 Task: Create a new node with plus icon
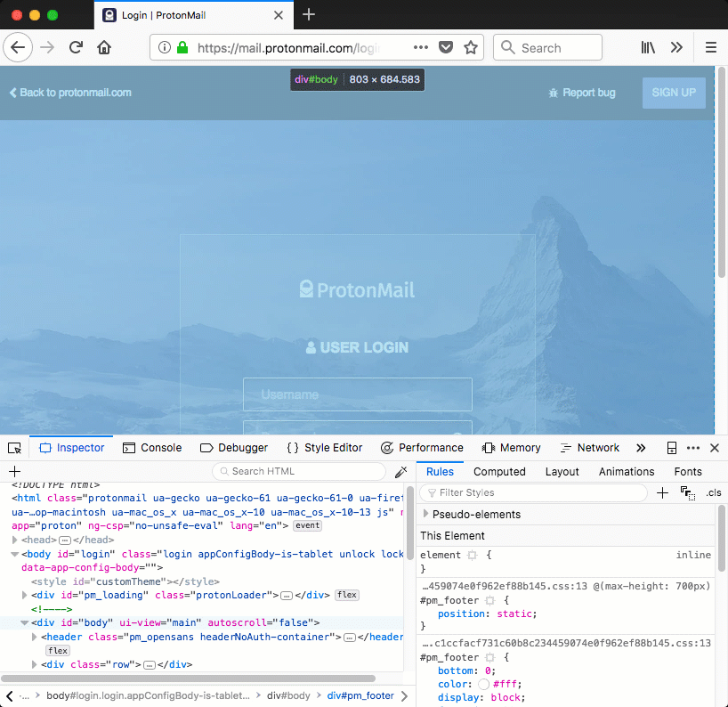pyautogui.click(x=14, y=472)
